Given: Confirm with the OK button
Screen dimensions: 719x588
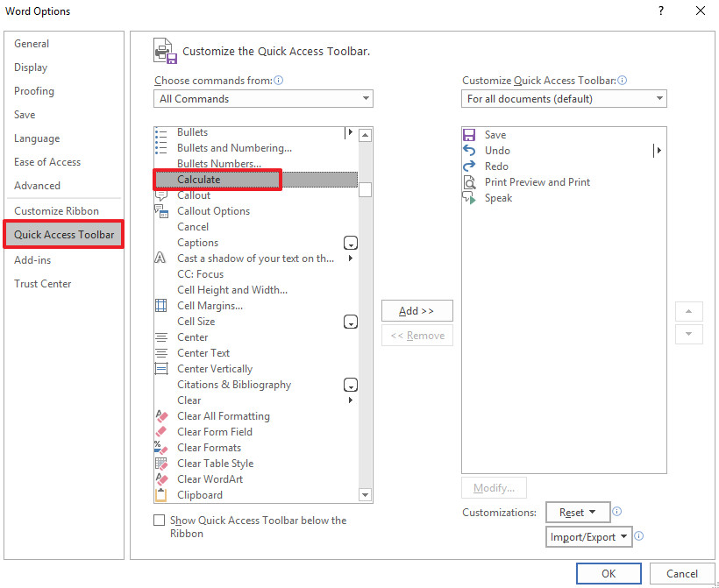Looking at the screenshot, I should 609,573.
